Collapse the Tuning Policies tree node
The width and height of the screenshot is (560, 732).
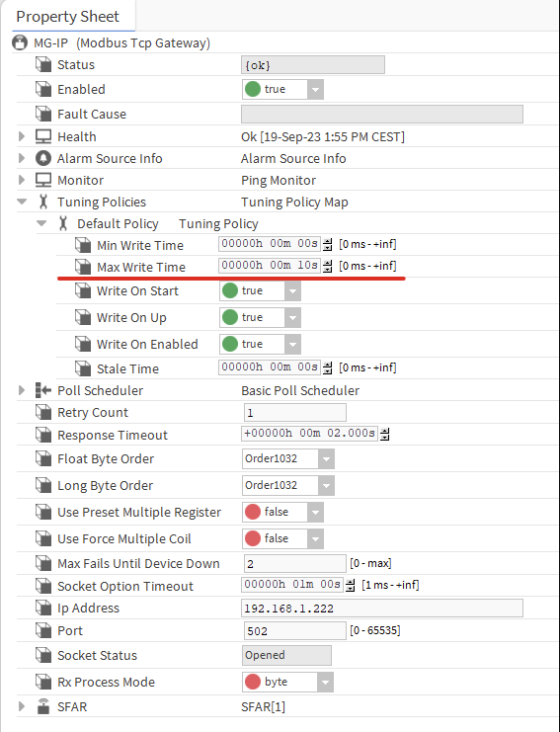pos(22,202)
